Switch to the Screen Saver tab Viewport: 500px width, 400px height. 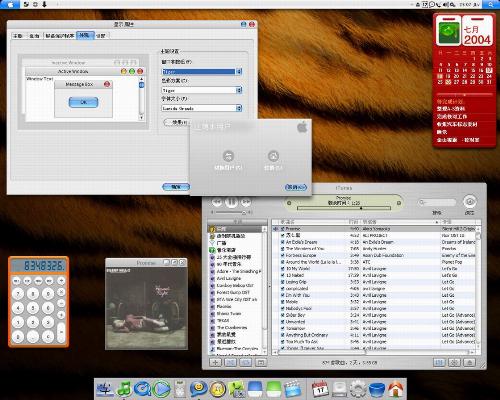coord(60,36)
